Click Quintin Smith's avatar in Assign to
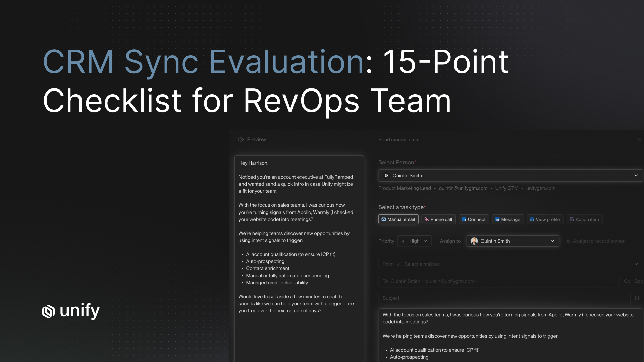This screenshot has height=362, width=644. pos(474,241)
